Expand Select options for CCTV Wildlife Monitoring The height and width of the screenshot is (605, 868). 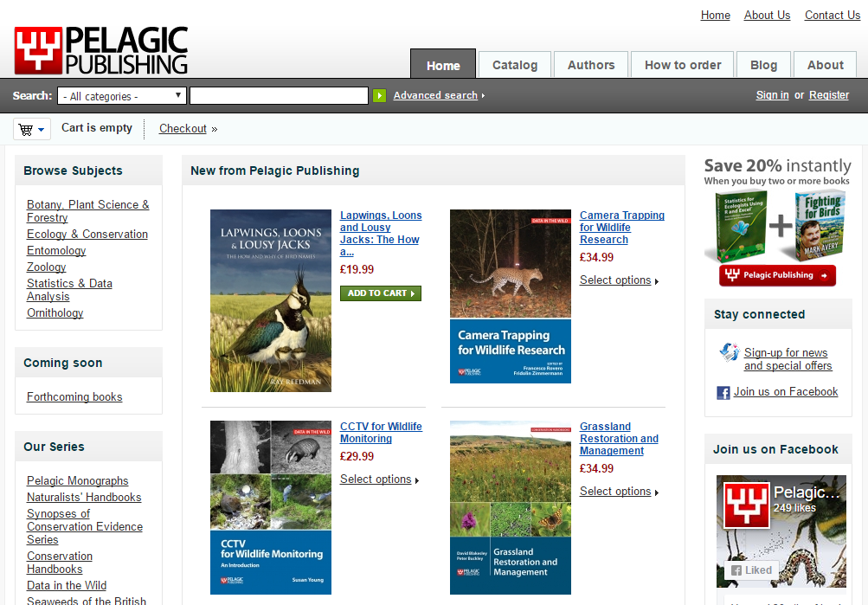379,479
